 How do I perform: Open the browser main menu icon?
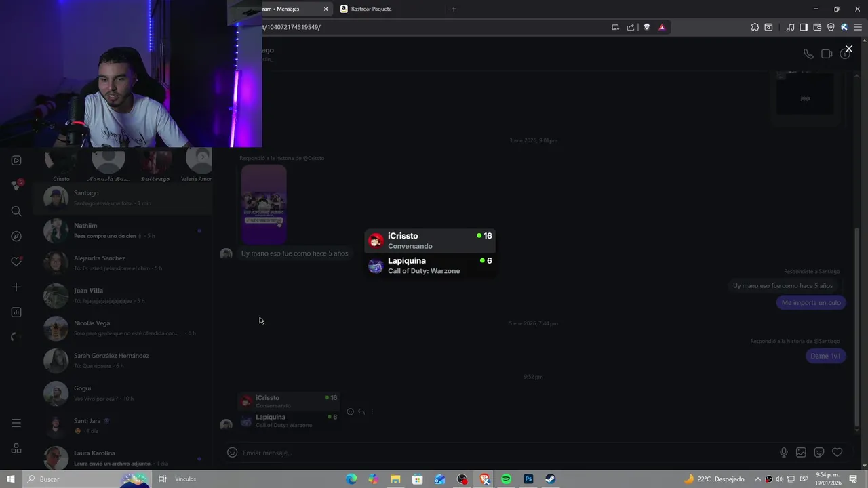click(858, 27)
